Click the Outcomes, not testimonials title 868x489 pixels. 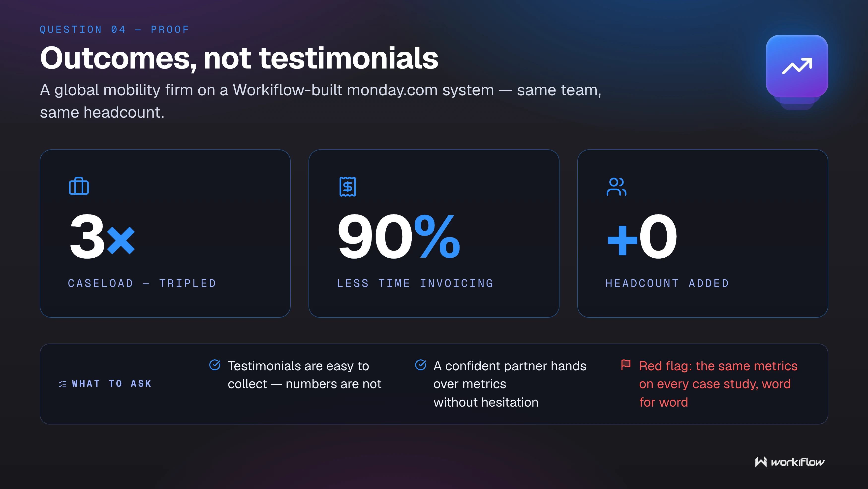[x=239, y=58]
